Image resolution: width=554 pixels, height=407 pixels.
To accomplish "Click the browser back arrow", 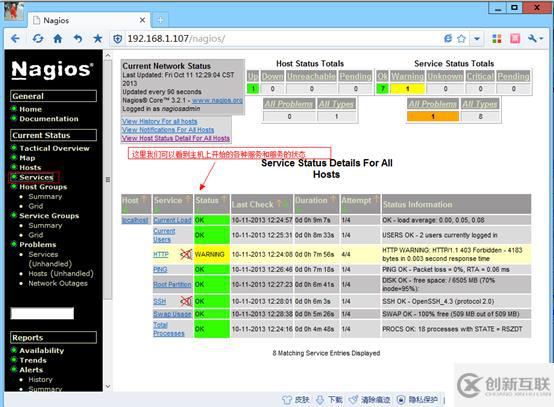I will coord(15,39).
